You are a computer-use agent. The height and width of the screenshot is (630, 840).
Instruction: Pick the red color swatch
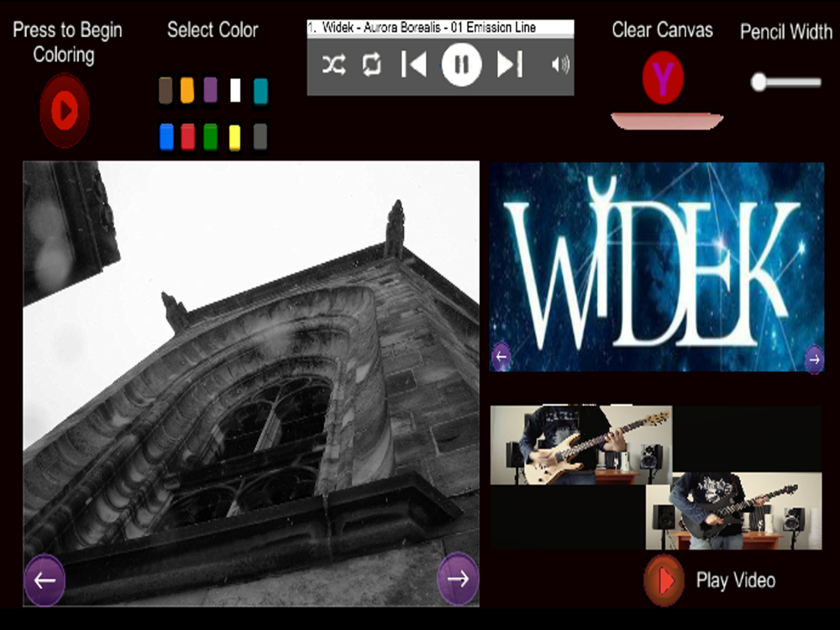pos(188,136)
